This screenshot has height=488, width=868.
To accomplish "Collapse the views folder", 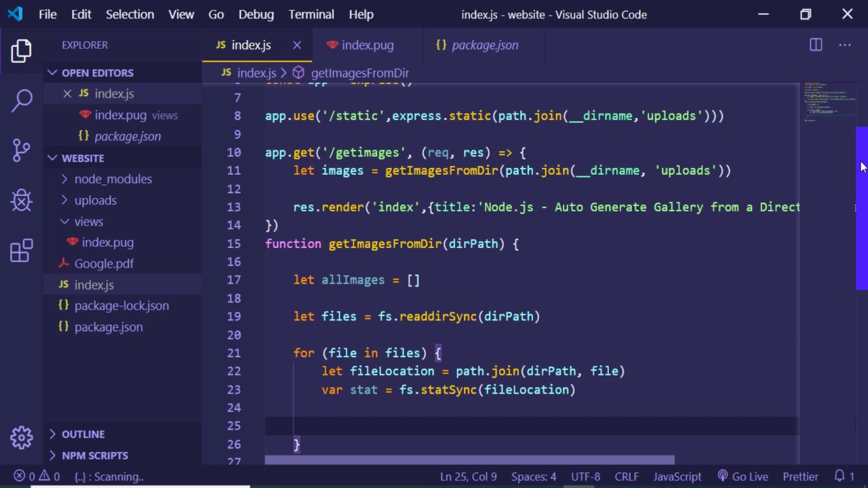I will [x=88, y=222].
